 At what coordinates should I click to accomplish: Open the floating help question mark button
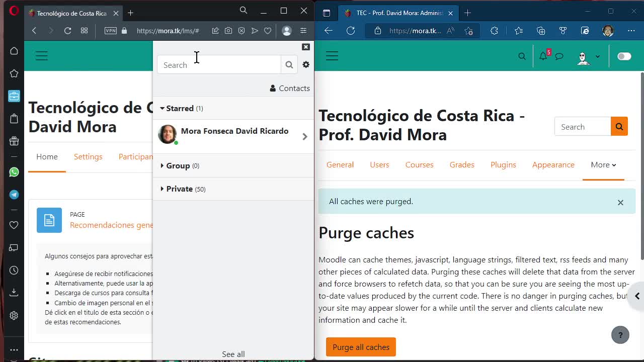(x=620, y=335)
